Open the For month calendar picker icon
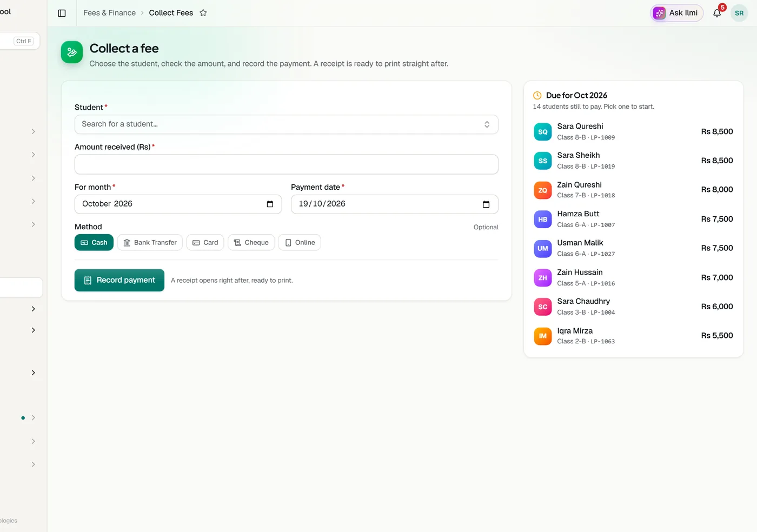This screenshot has height=532, width=757. tap(270, 204)
